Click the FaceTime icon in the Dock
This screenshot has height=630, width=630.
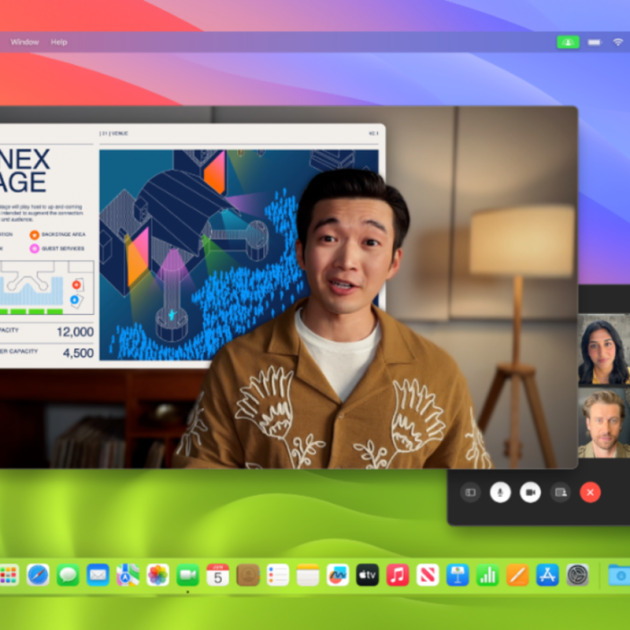(188, 575)
